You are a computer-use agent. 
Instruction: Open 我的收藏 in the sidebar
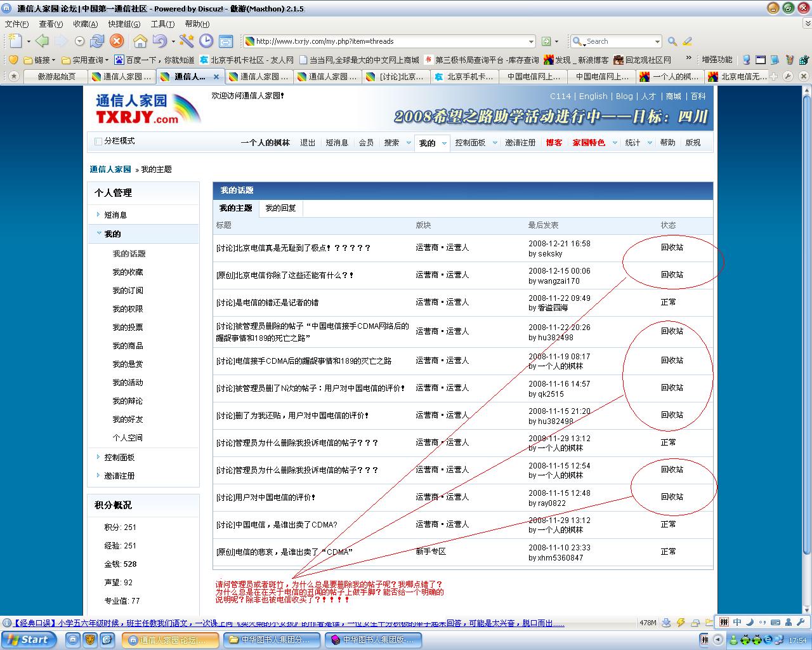[x=128, y=272]
